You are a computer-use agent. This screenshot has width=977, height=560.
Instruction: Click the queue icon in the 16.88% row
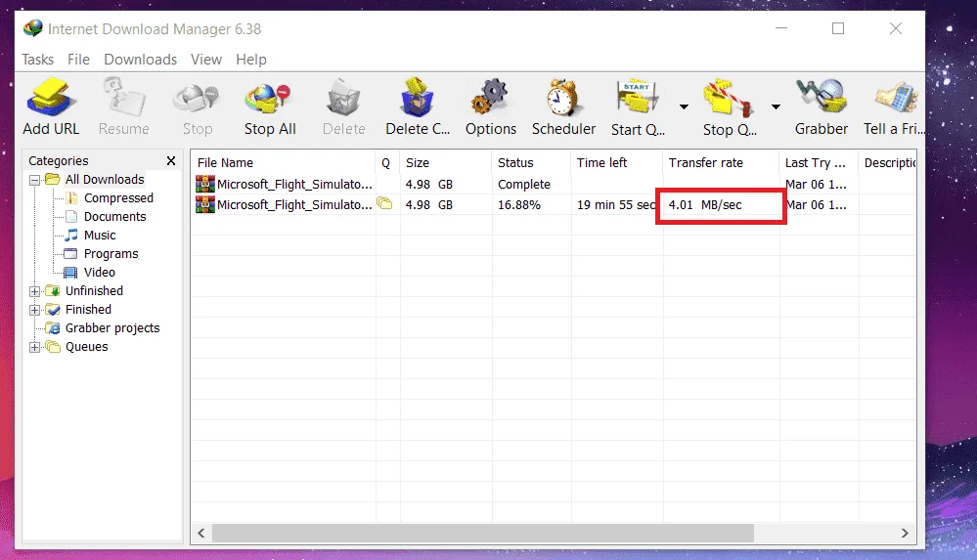tap(384, 203)
